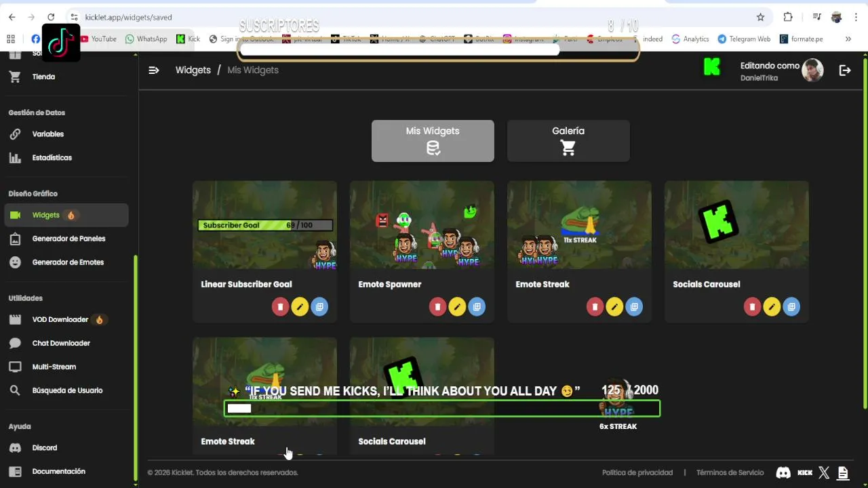The image size is (868, 488).
Task: Click the logout icon at top right
Action: pos(845,70)
